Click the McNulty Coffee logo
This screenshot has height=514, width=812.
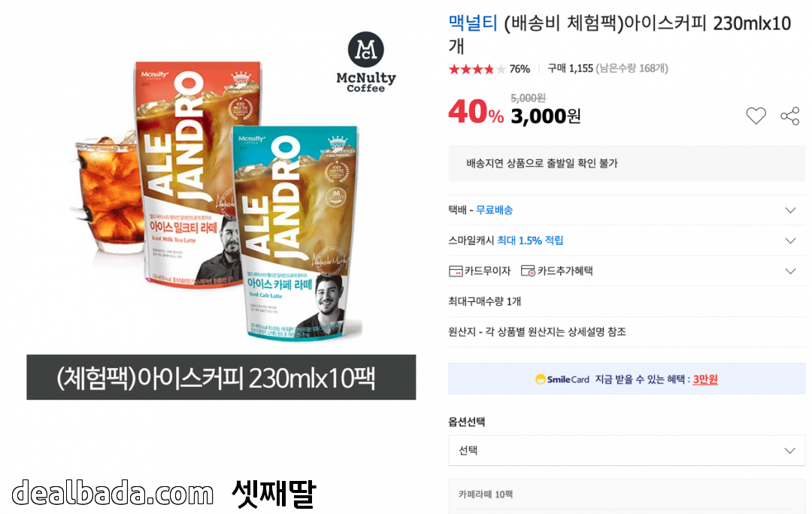[x=365, y=62]
